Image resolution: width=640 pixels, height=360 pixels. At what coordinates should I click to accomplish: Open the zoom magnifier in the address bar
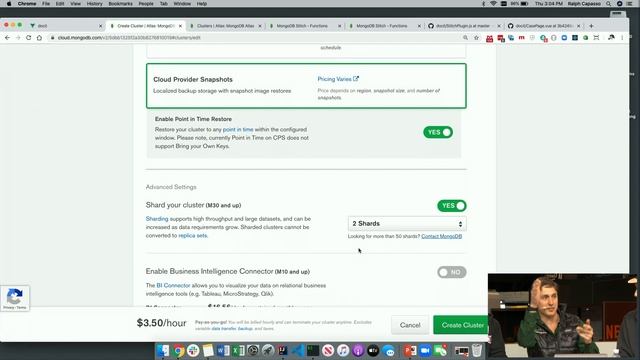[x=465, y=38]
